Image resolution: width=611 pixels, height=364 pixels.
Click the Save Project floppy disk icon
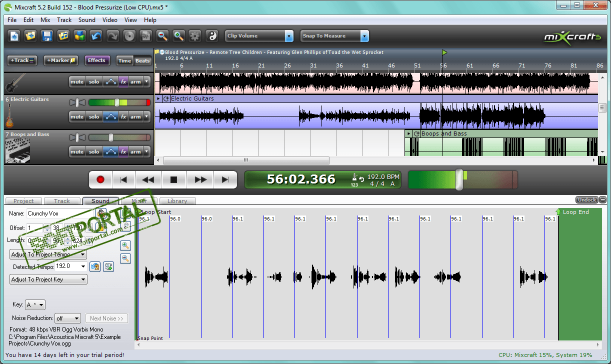tap(47, 36)
